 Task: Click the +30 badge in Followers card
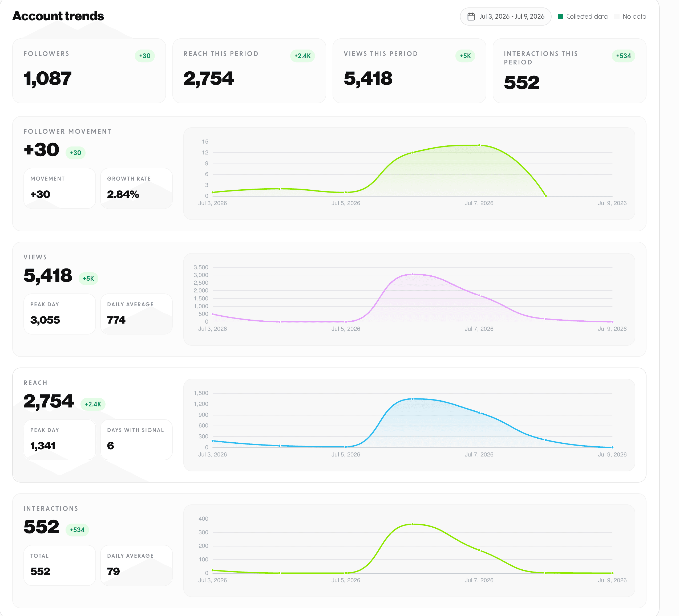pyautogui.click(x=145, y=56)
